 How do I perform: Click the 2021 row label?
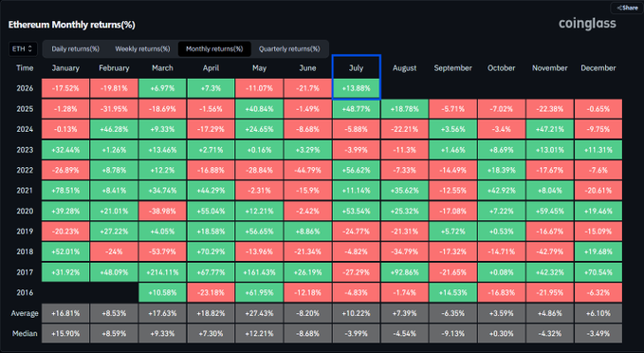[x=25, y=191]
